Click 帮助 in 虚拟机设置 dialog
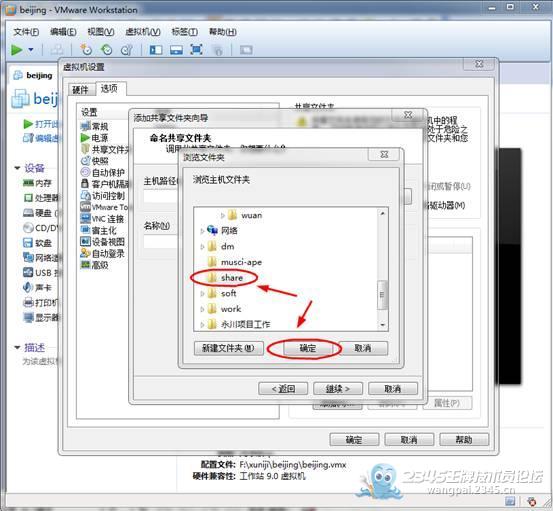553x511 pixels. (x=464, y=439)
